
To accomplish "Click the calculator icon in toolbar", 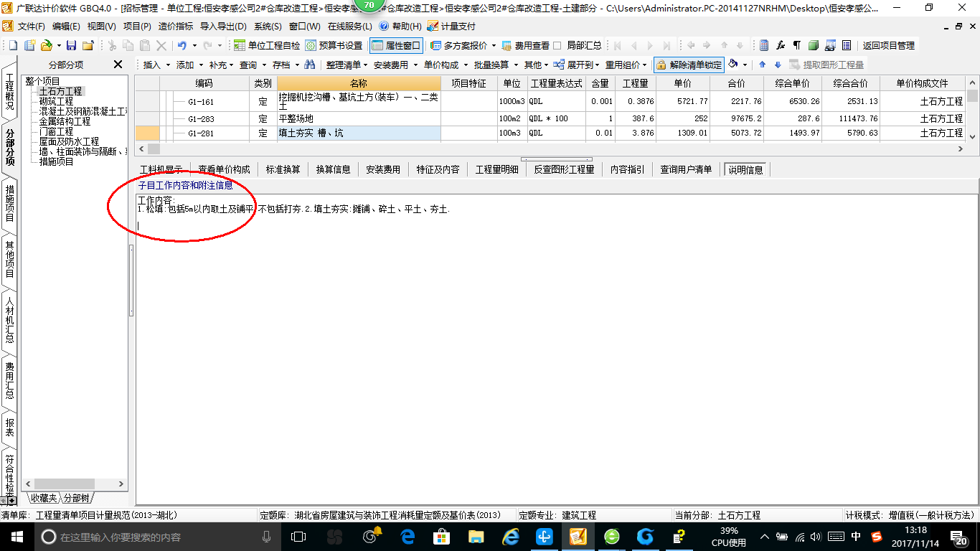I will [764, 45].
